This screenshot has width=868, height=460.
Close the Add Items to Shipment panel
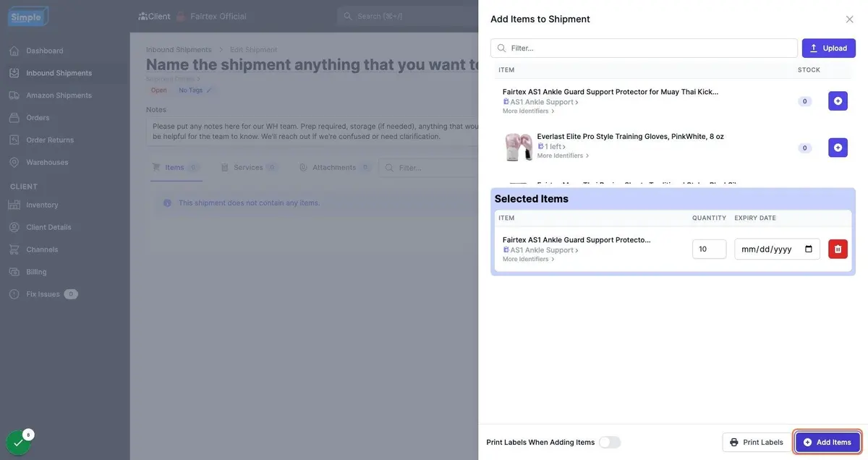click(849, 20)
